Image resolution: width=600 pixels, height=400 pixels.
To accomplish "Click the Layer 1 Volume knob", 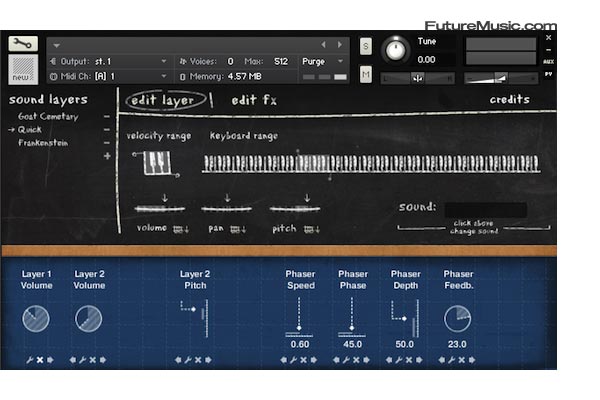I will tap(36, 318).
